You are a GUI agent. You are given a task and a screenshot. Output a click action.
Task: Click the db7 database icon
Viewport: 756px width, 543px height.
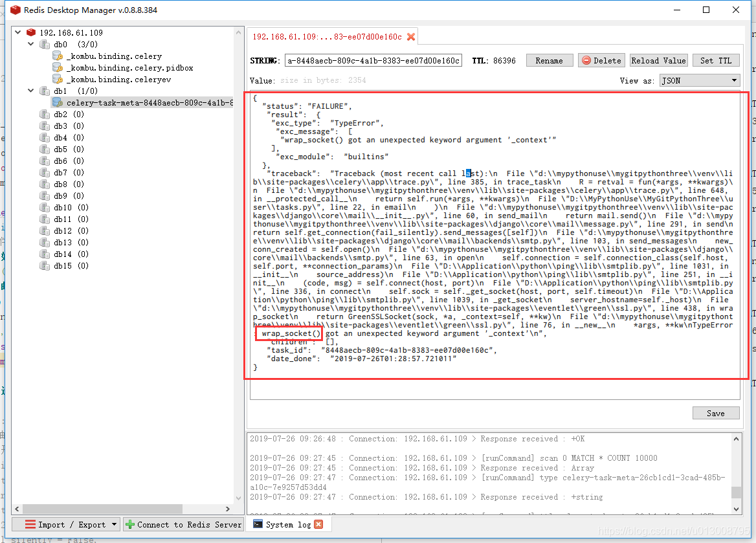click(x=45, y=172)
